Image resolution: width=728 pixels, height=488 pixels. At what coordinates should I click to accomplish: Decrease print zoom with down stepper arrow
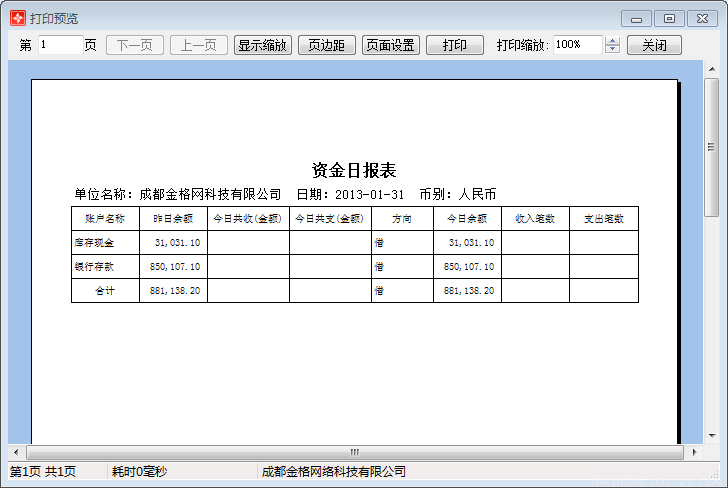[x=613, y=50]
